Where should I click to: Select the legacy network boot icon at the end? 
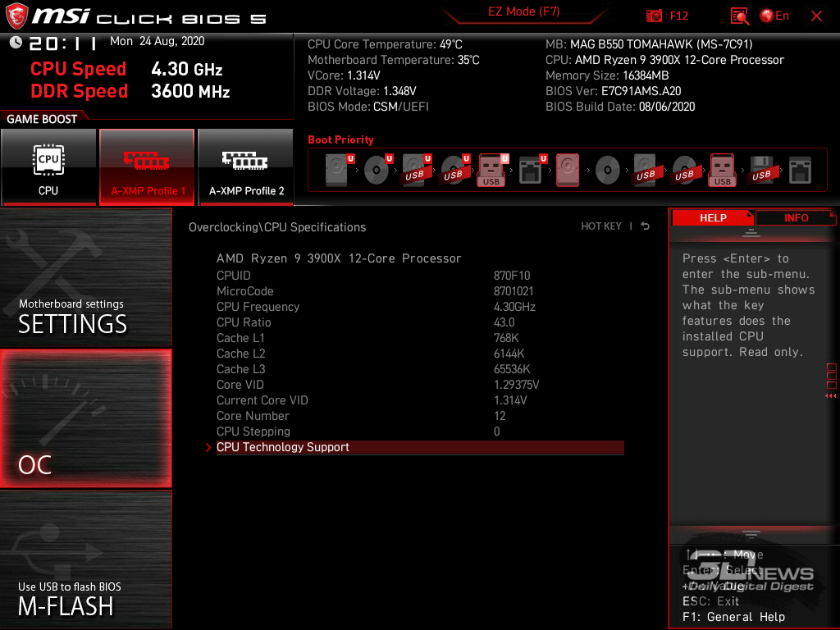(800, 170)
